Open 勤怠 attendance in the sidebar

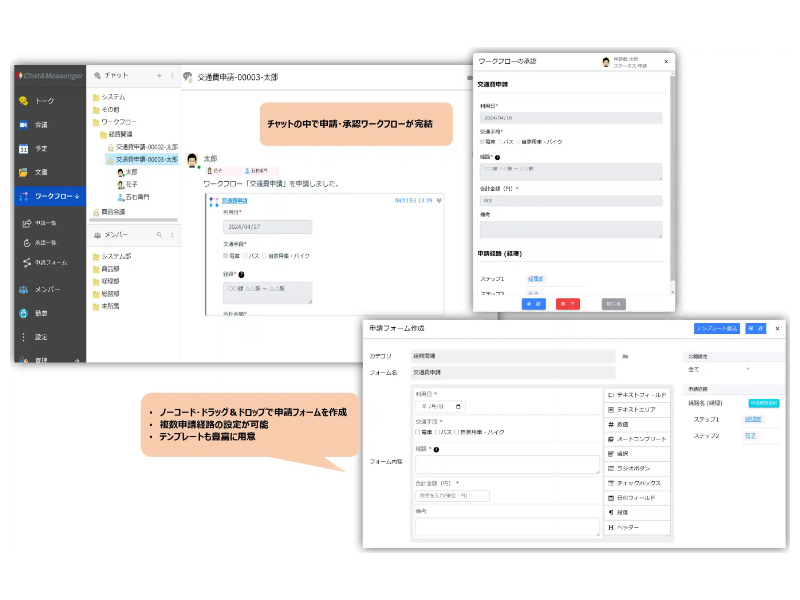coord(50,313)
